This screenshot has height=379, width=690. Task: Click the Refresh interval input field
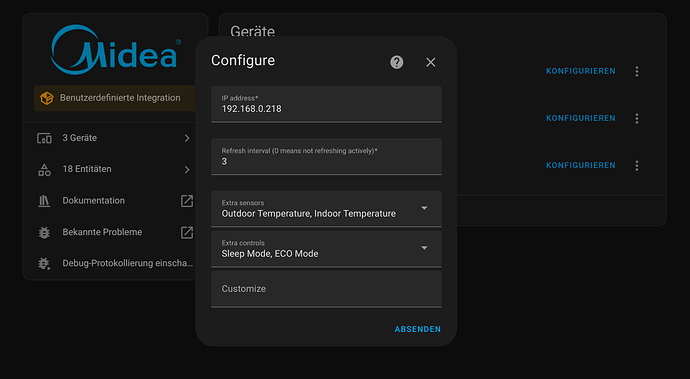click(326, 157)
